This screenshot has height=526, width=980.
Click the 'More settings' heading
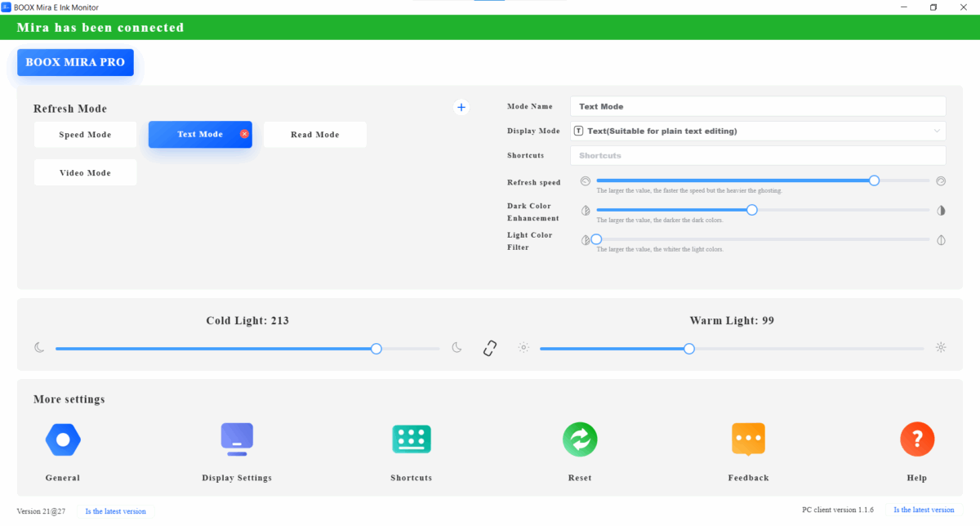69,399
